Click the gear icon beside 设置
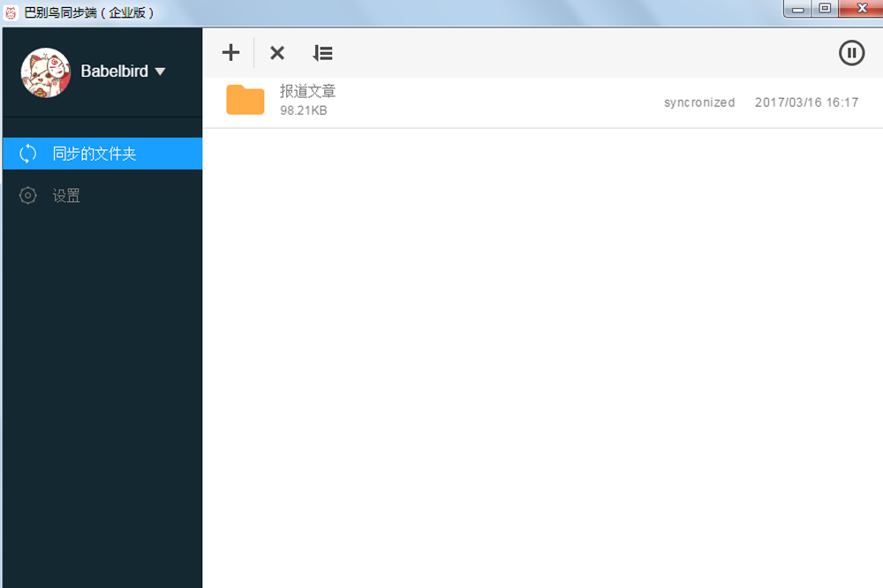The image size is (883, 588). 28,196
